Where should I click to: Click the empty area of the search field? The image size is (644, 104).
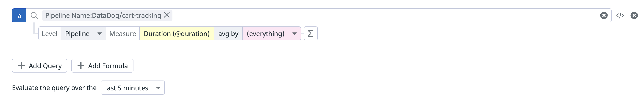tap(385, 15)
